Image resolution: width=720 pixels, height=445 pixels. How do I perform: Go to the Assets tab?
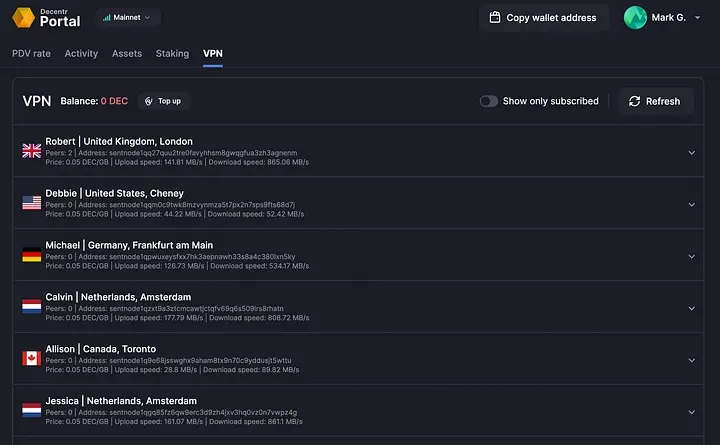point(127,53)
